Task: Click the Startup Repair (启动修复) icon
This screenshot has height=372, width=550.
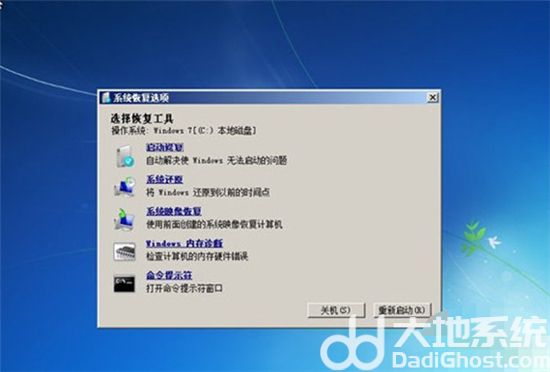Action: coord(125,156)
